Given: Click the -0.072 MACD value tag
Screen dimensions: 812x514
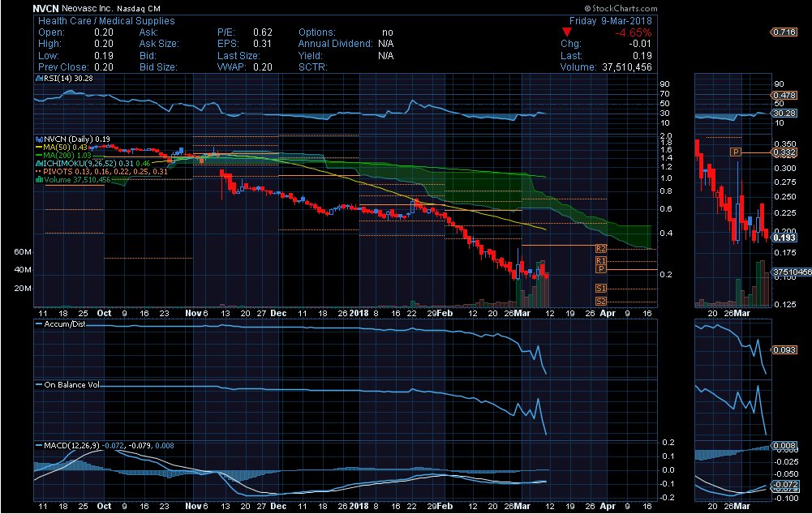Looking at the screenshot, I should tap(784, 485).
